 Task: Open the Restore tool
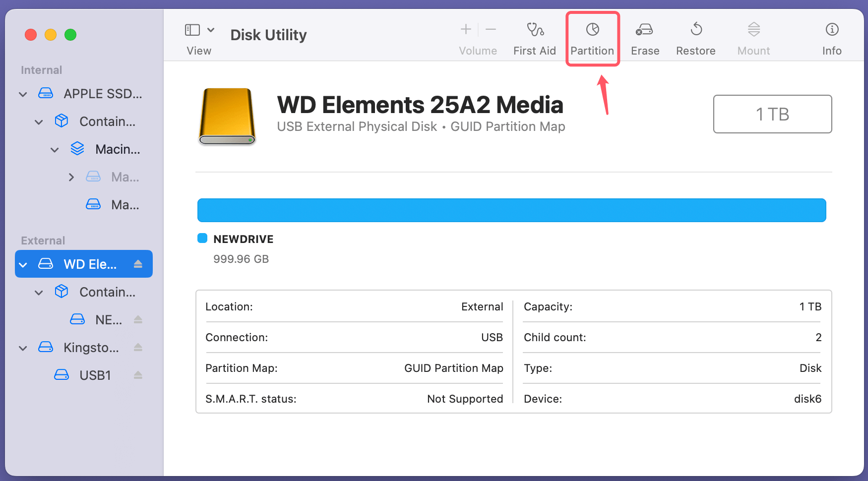[695, 38]
